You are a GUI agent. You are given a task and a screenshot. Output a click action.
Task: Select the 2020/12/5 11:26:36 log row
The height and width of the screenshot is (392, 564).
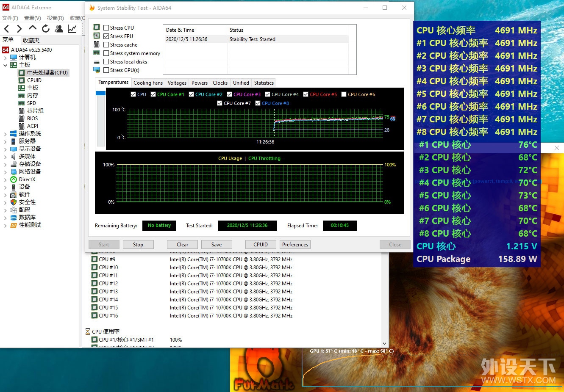pos(256,39)
